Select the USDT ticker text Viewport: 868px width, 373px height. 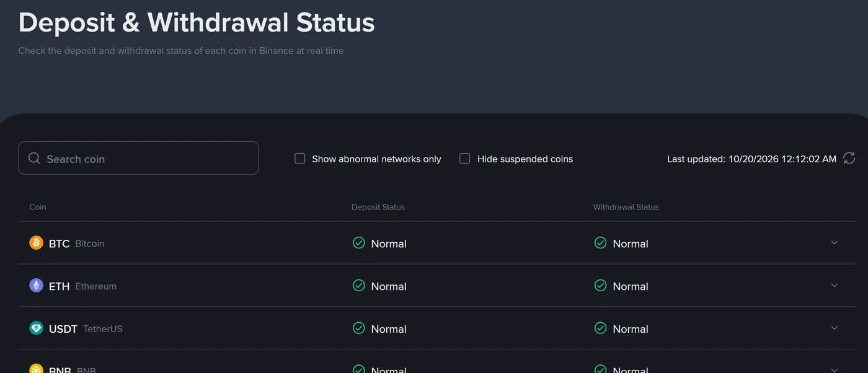[x=63, y=329]
